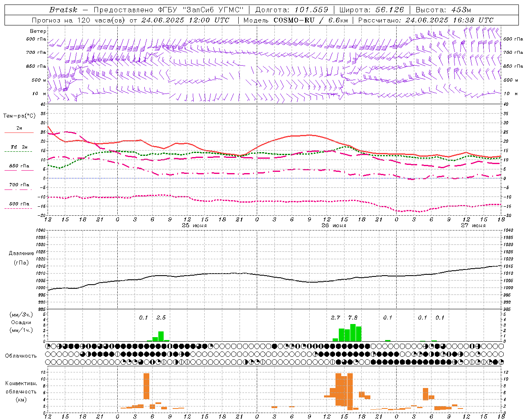The width and height of the screenshot is (525, 420).
Task: Click the elevation text "Высота: 453м"
Action: coord(443,10)
